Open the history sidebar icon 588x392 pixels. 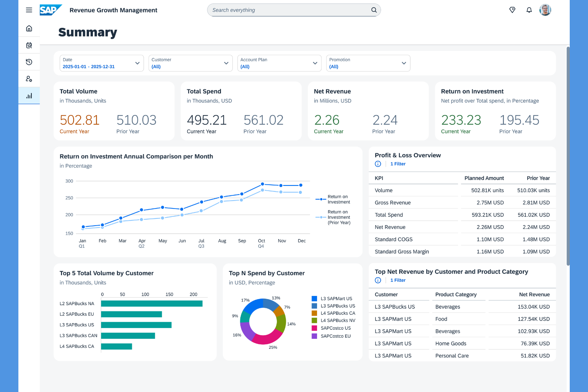point(29,62)
